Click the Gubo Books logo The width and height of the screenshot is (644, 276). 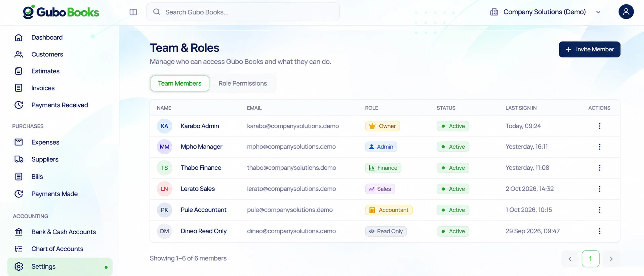pos(61,12)
